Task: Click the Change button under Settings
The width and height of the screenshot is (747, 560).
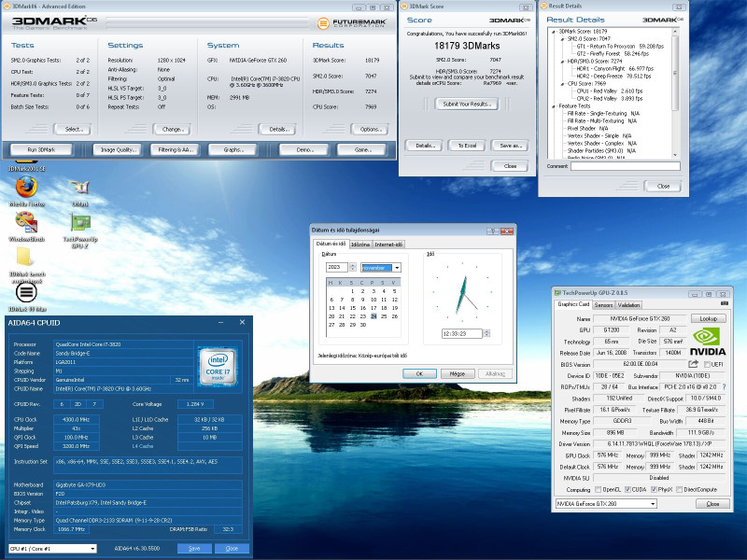Action: (172, 129)
